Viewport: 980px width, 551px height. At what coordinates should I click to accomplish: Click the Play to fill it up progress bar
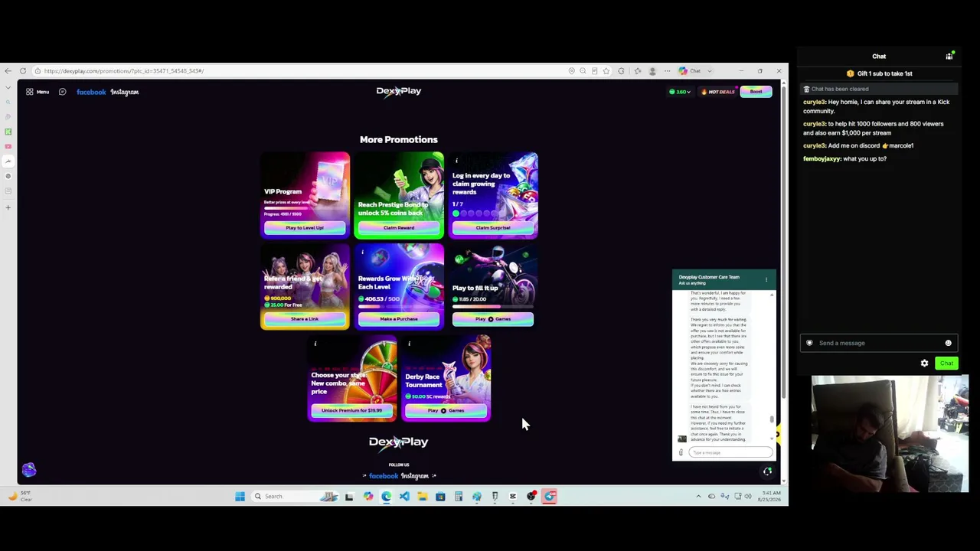(493, 305)
